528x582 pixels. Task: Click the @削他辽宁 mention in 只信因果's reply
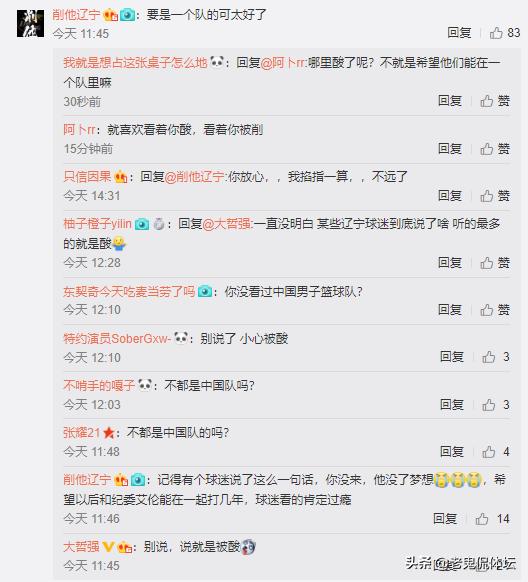(194, 177)
